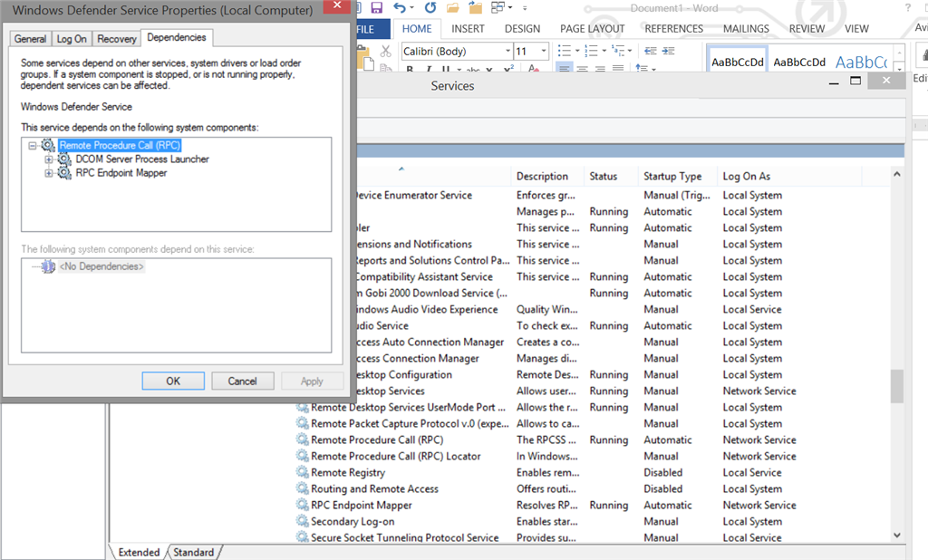Click the Services list scrollbar up arrow
This screenshot has height=560, width=928.
pos(897,174)
